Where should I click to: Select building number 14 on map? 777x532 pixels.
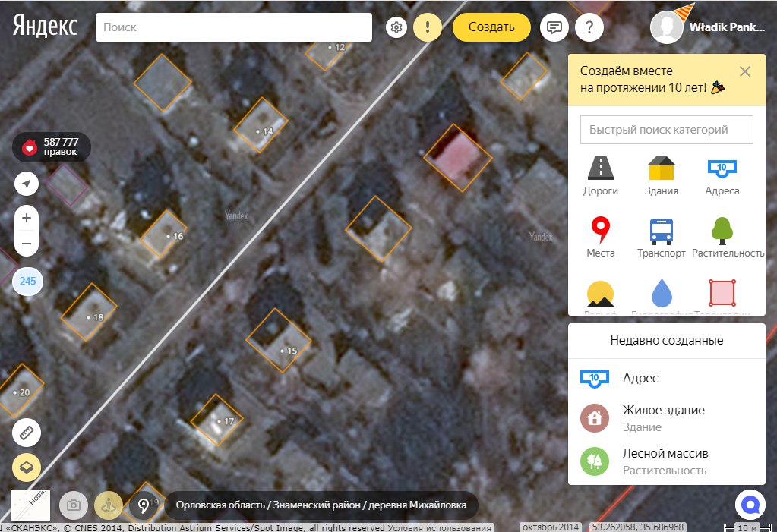pyautogui.click(x=261, y=124)
